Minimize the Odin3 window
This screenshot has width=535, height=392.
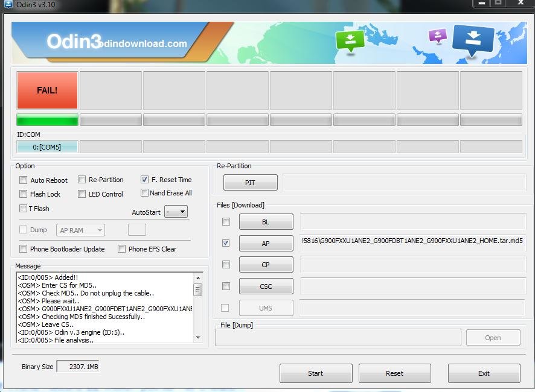(482, 3)
